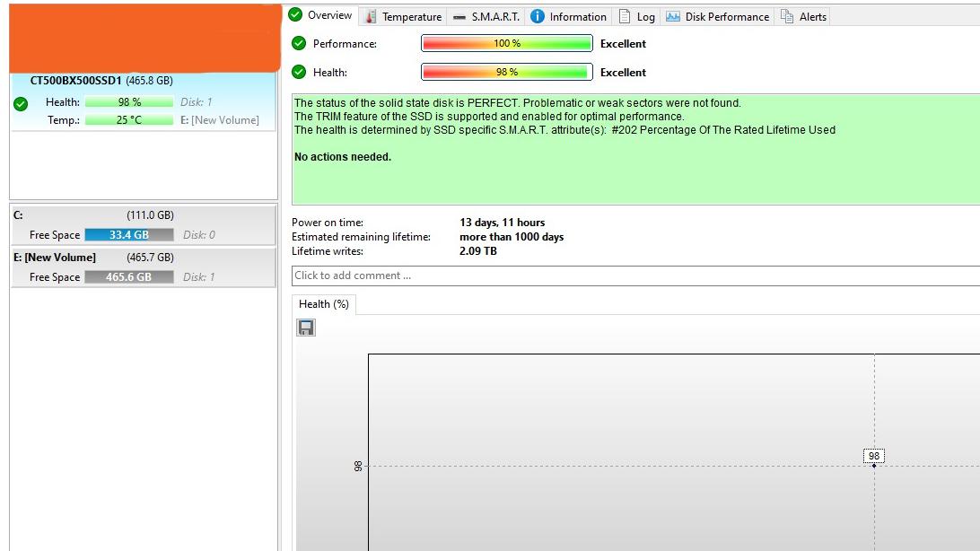Click the blue Information icon

point(538,16)
